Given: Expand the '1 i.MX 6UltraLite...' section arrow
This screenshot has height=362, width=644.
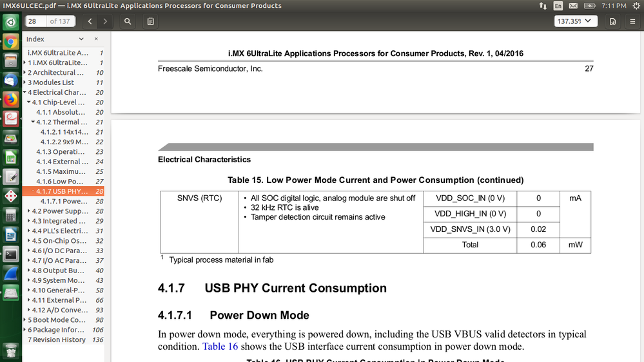Looking at the screenshot, I should point(24,62).
